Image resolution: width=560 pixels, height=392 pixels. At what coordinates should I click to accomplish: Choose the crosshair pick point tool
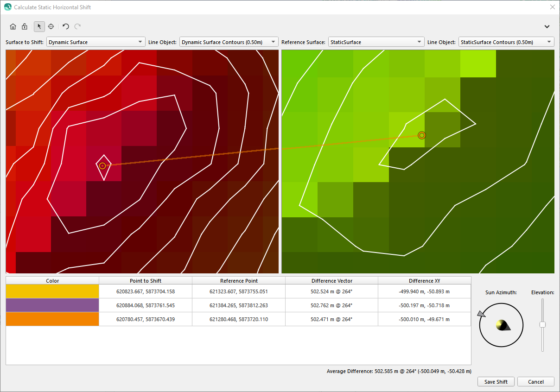pyautogui.click(x=51, y=26)
